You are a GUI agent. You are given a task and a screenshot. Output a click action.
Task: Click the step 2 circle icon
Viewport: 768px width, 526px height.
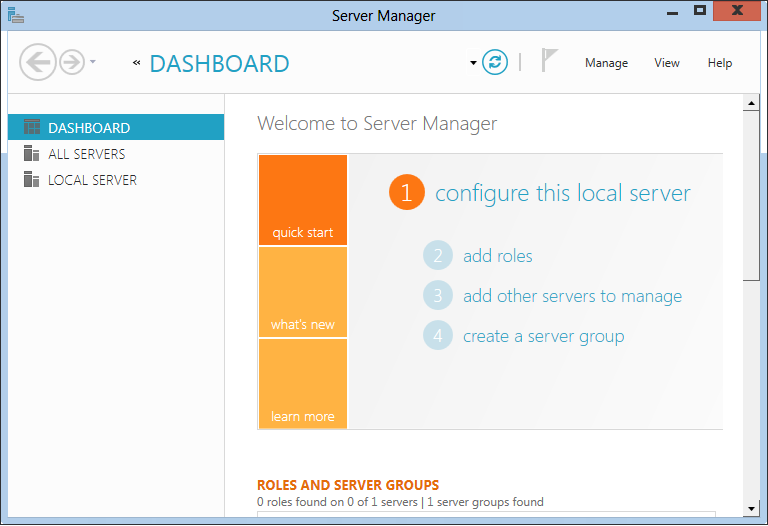coord(438,255)
